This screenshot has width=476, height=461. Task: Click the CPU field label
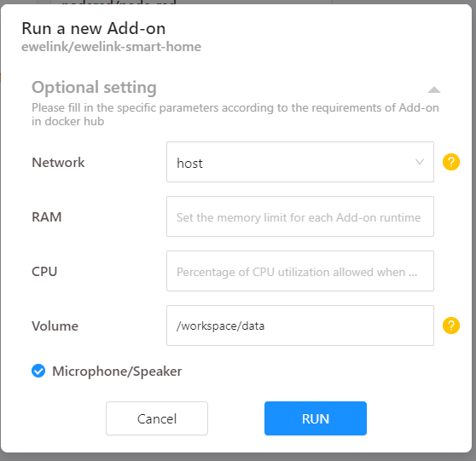(x=44, y=272)
